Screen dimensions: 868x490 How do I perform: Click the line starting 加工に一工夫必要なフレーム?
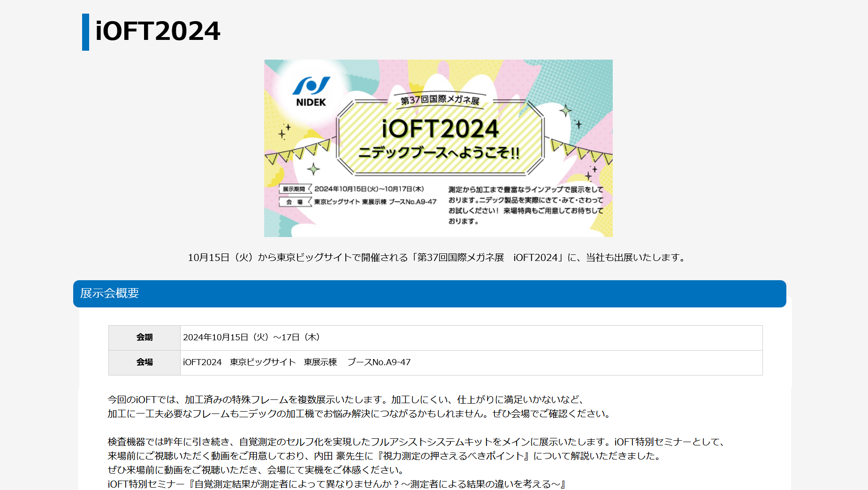[x=361, y=413]
